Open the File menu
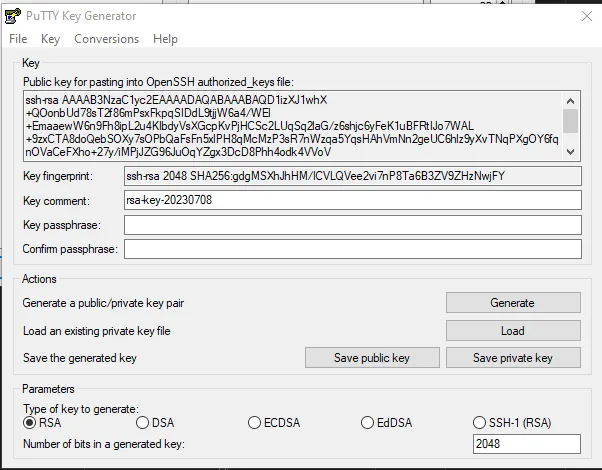 point(18,39)
